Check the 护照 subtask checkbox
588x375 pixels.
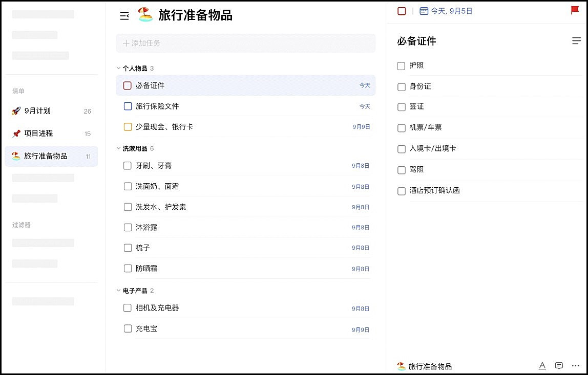[x=402, y=66]
